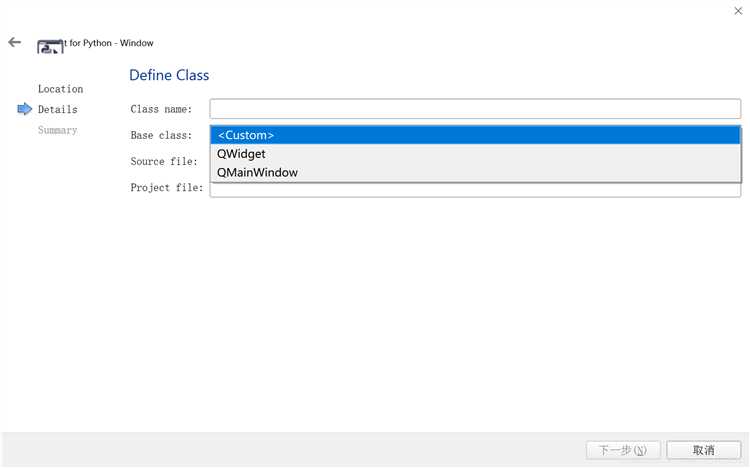Click the 下一步(N) next button
This screenshot has width=750, height=468.
pyautogui.click(x=623, y=450)
